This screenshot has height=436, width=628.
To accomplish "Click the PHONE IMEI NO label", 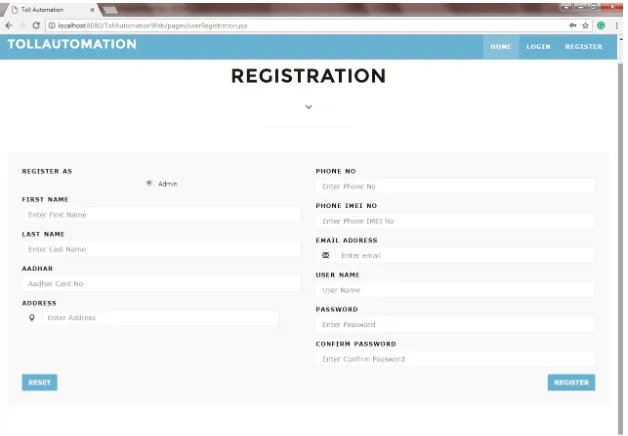I will tap(346, 206).
